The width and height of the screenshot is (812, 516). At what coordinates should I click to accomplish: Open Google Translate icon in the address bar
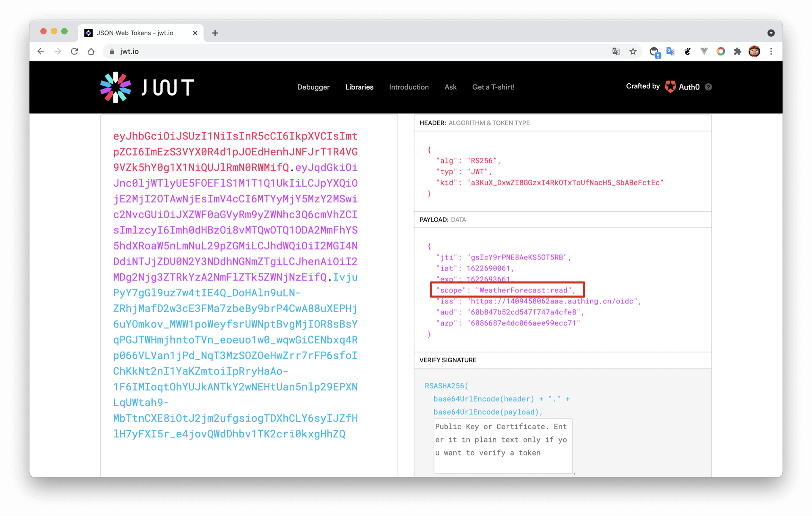pyautogui.click(x=616, y=51)
